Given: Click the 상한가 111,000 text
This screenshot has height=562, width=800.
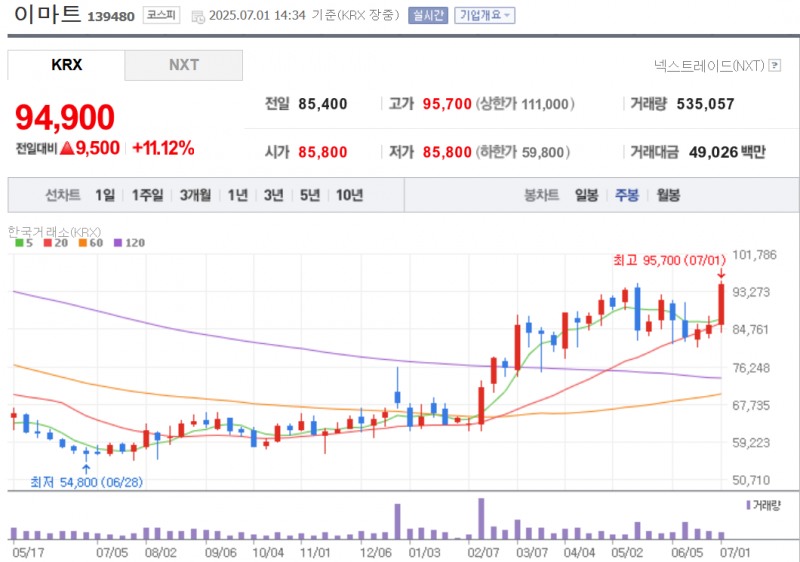Looking at the screenshot, I should click(x=525, y=104).
